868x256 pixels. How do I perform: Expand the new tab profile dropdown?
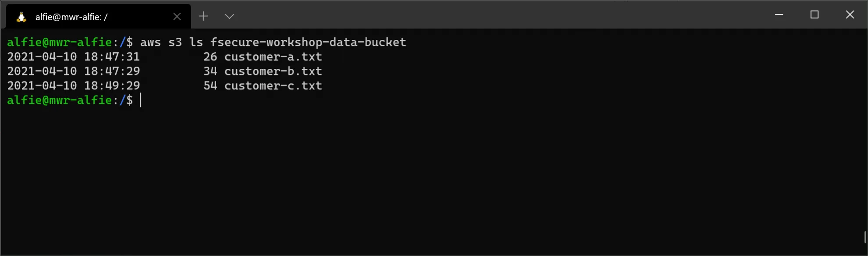(x=229, y=16)
